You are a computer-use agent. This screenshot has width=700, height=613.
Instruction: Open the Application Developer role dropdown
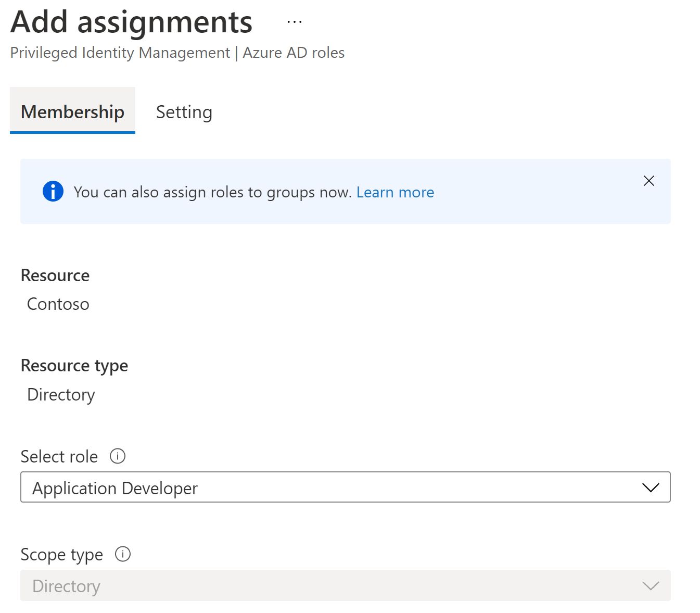coord(333,487)
